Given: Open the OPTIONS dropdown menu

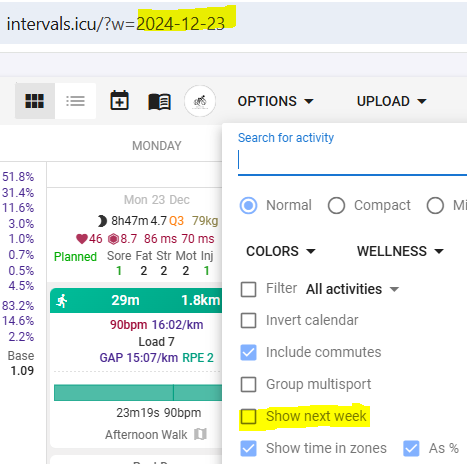Looking at the screenshot, I should click(276, 101).
